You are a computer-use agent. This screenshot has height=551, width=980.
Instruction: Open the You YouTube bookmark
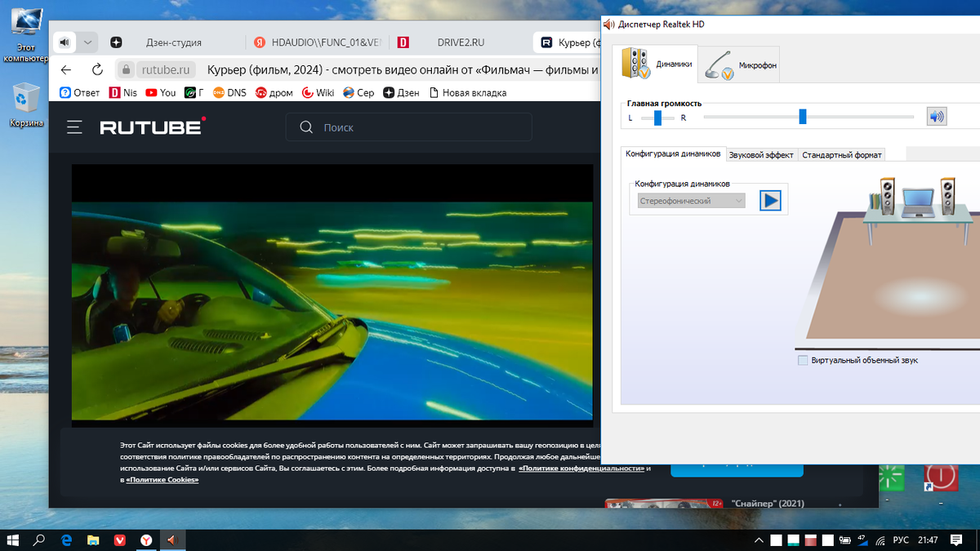coord(161,92)
